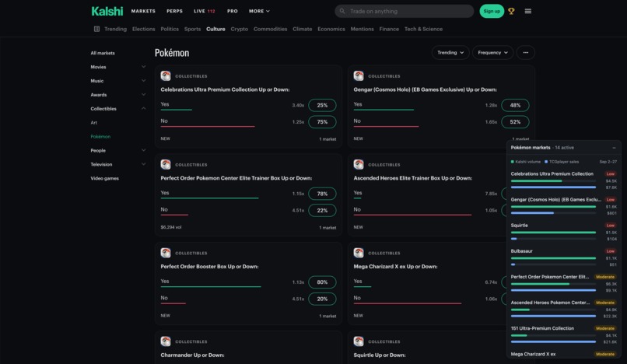The image size is (627, 364).
Task: Buy No 52% on Gengar Cosmos Holo
Action: [x=515, y=122]
